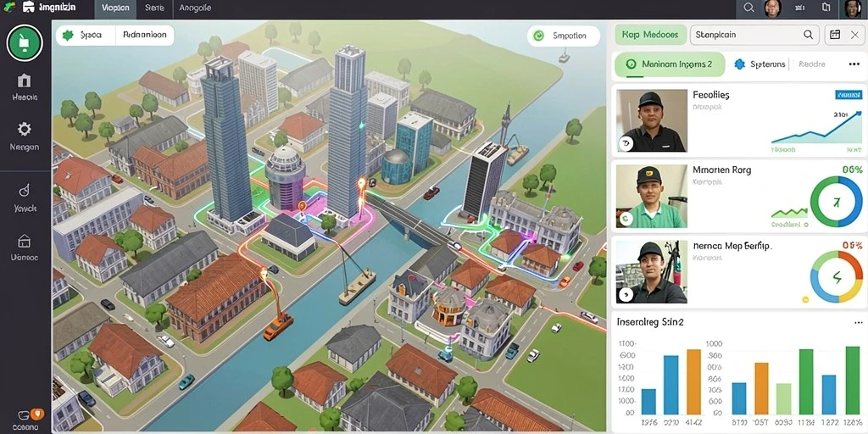Open the first user avatar in the top bar
The width and height of the screenshot is (868, 434).
(x=773, y=8)
